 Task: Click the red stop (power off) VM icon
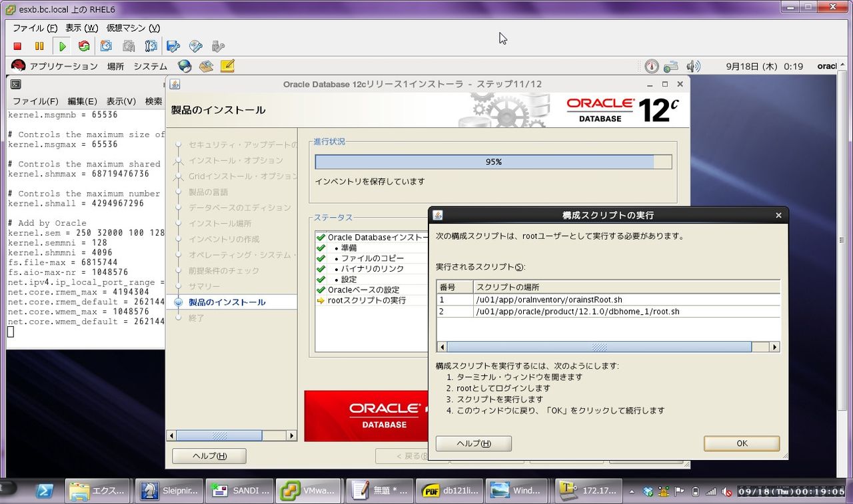pyautogui.click(x=18, y=46)
